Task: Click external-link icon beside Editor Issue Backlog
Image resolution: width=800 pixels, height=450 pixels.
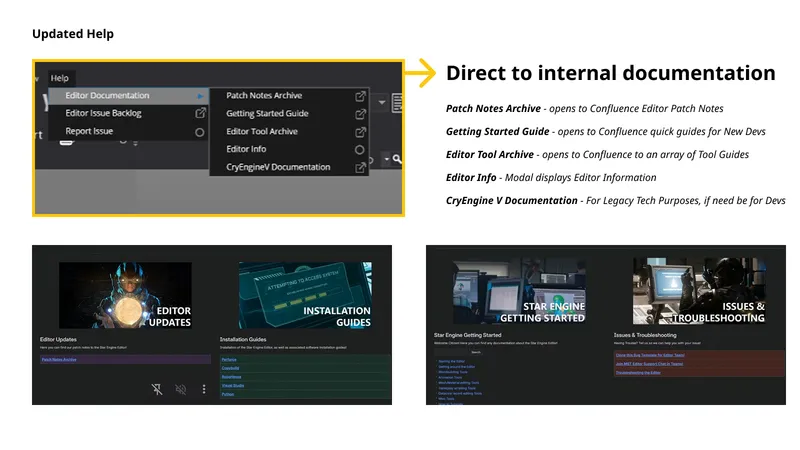Action: pos(201,113)
